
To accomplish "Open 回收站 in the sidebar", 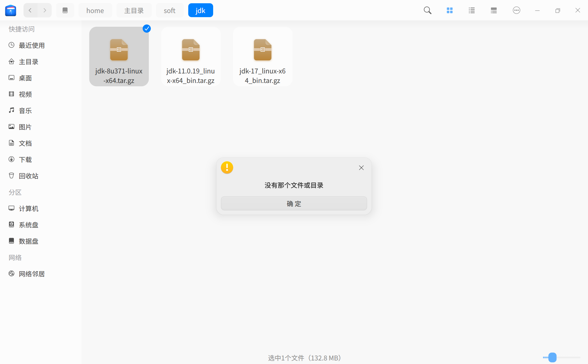I will pos(28,176).
